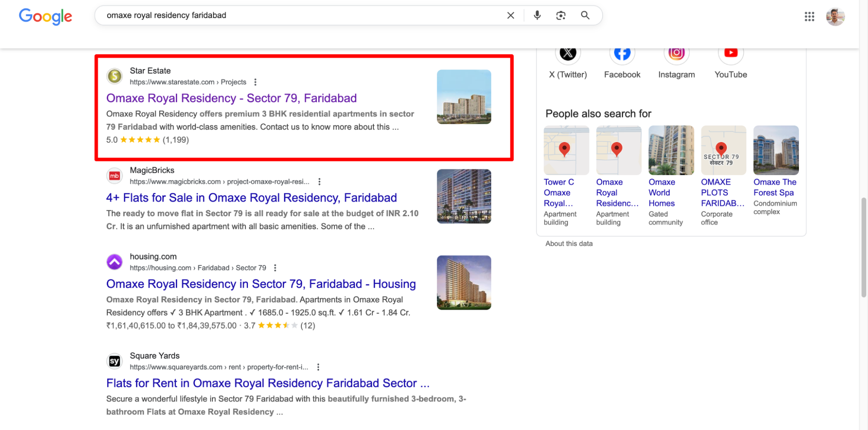The height and width of the screenshot is (430, 868).
Task: Open Omaxe Royal Residency - Sector 79 link
Action: point(231,98)
